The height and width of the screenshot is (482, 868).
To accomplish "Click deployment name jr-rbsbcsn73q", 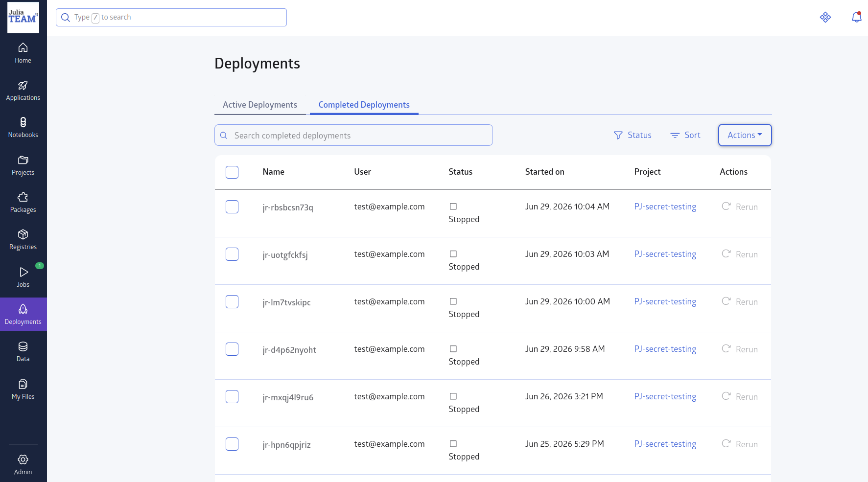I will coord(288,207).
